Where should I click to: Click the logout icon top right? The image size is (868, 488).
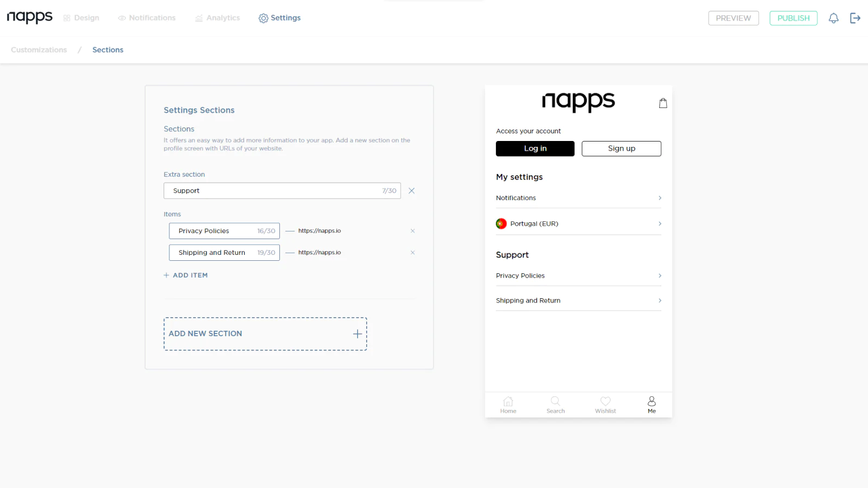[x=854, y=18]
